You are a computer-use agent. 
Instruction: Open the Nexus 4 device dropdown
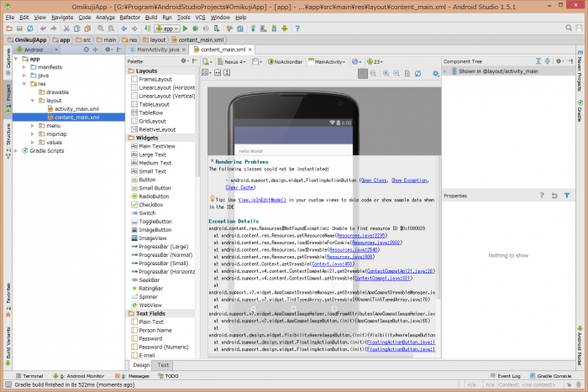coord(231,62)
